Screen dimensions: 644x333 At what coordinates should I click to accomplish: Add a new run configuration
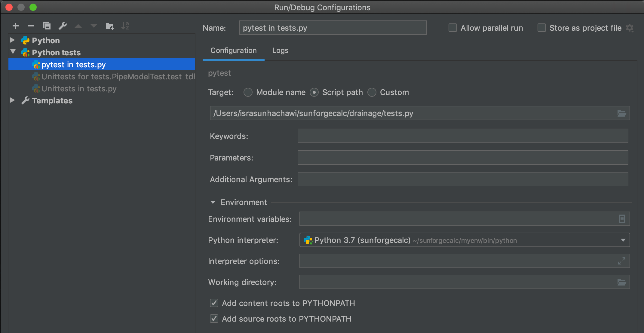(x=16, y=26)
